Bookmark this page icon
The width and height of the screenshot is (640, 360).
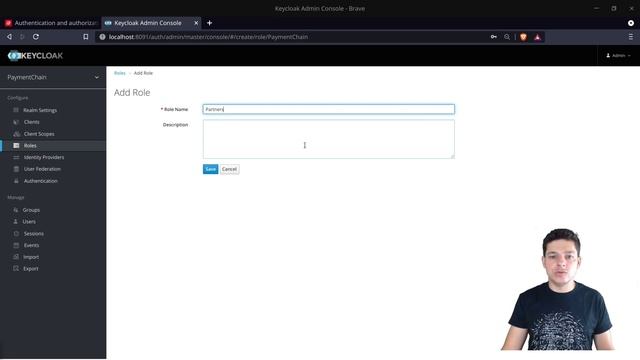point(85,37)
